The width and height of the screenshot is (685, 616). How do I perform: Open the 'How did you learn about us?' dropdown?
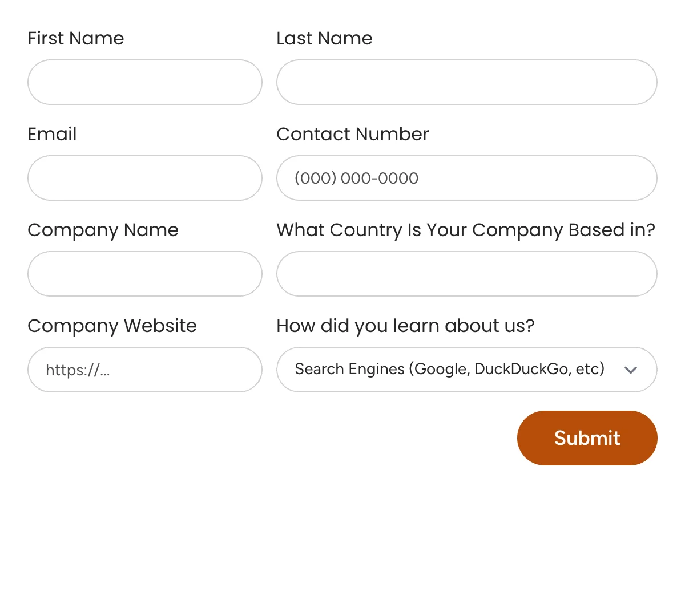[466, 370]
